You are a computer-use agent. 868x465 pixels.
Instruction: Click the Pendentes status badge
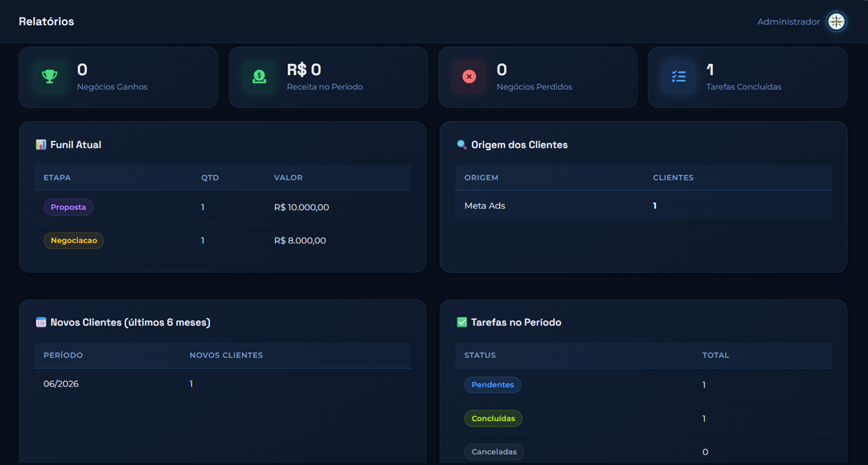click(493, 385)
